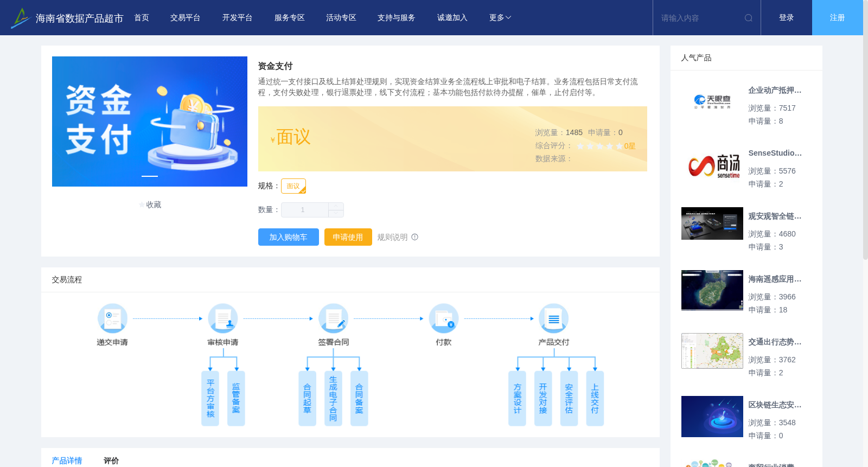The width and height of the screenshot is (868, 467).
Task: Click the 交通出行态势 product title
Action: coord(775,342)
